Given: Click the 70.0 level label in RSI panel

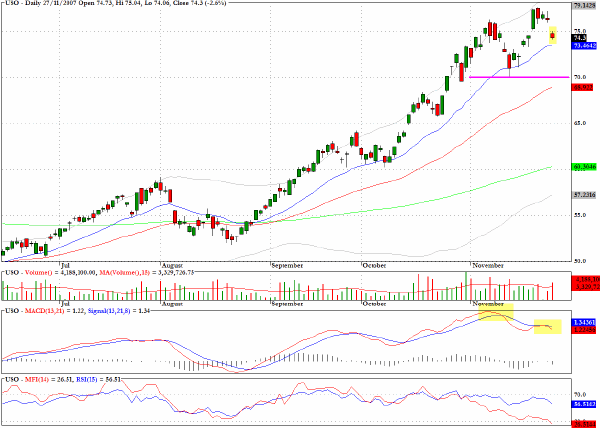Looking at the screenshot, I should (x=579, y=394).
